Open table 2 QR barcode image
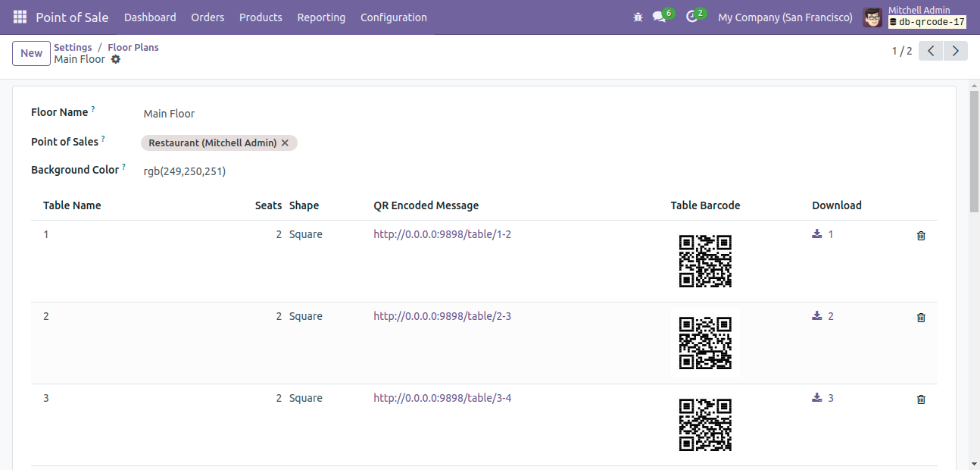Screen dimensions: 980x470 pos(705,343)
